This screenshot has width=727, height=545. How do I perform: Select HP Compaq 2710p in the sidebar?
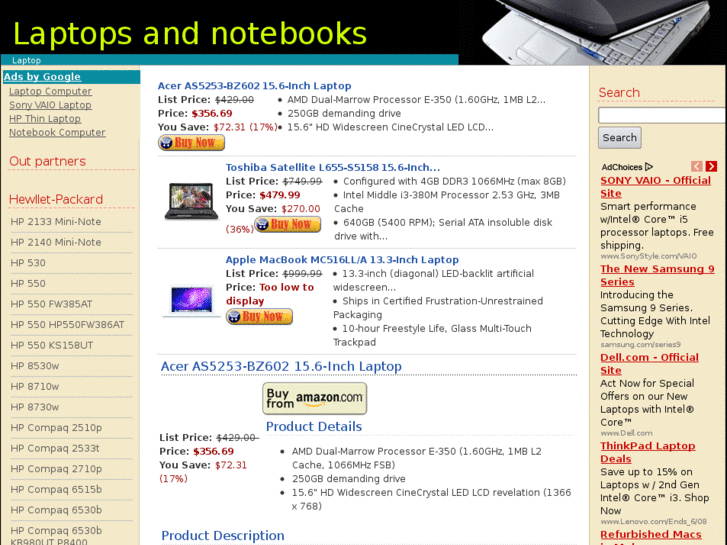(x=56, y=469)
